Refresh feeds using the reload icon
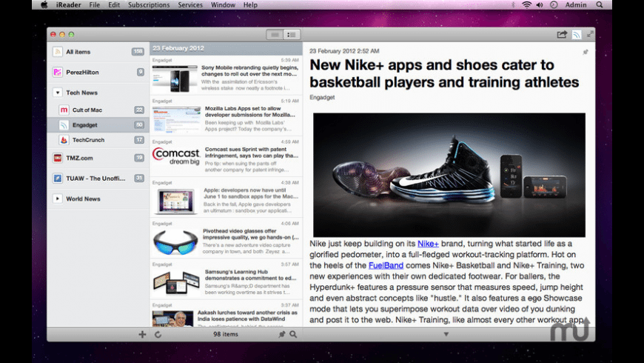Image resolution: width=644 pixels, height=363 pixels. [158, 334]
